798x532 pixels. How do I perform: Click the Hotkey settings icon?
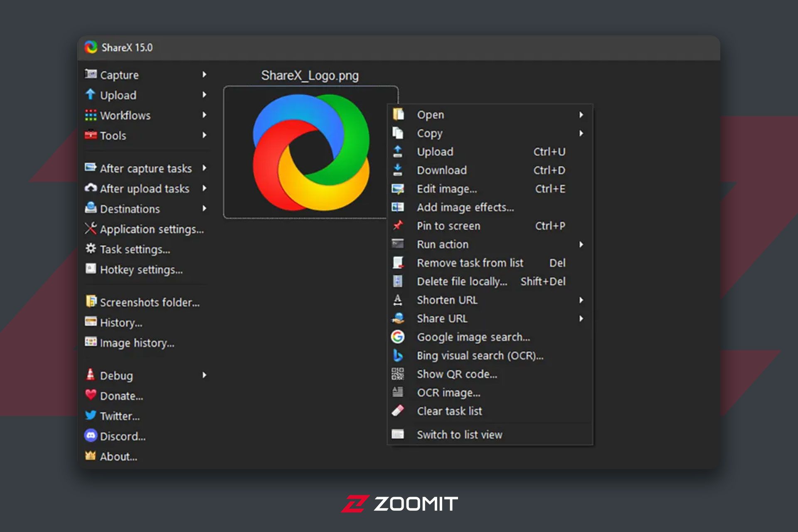coord(91,268)
